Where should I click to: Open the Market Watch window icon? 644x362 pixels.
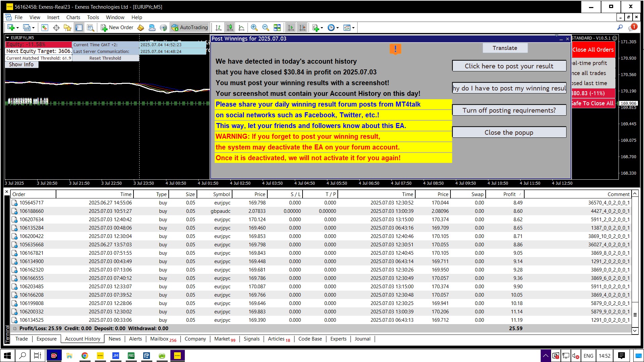point(45,27)
